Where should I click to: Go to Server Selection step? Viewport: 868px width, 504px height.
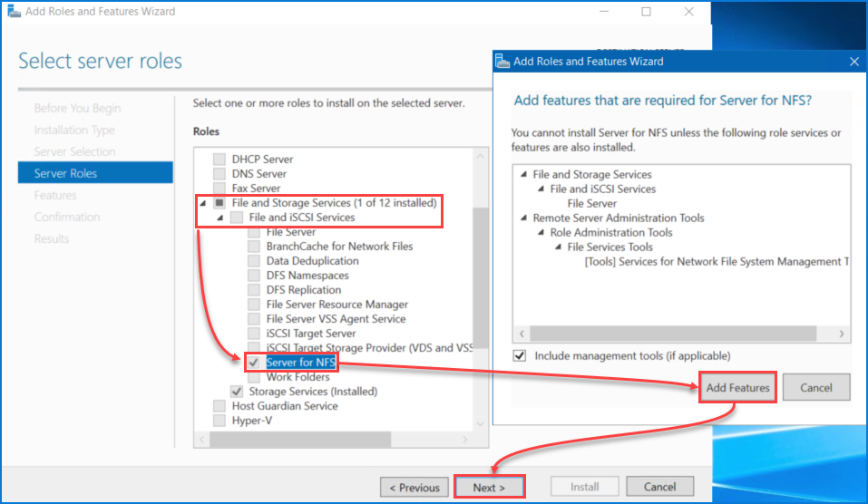pyautogui.click(x=74, y=151)
